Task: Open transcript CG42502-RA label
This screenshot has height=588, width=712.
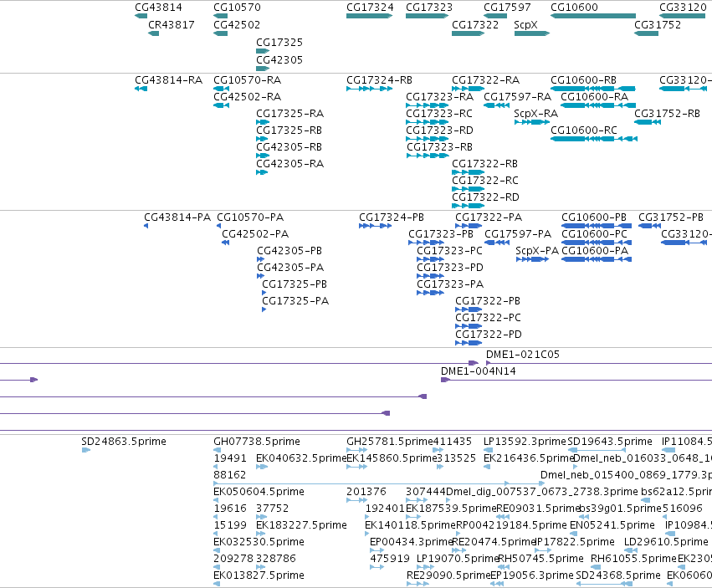Action: (x=248, y=97)
